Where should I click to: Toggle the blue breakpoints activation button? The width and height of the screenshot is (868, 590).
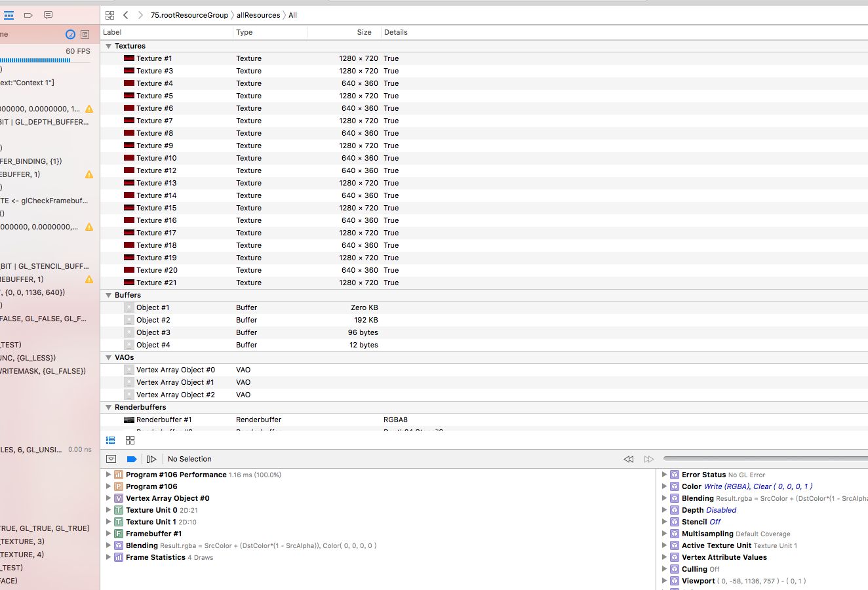tap(131, 459)
